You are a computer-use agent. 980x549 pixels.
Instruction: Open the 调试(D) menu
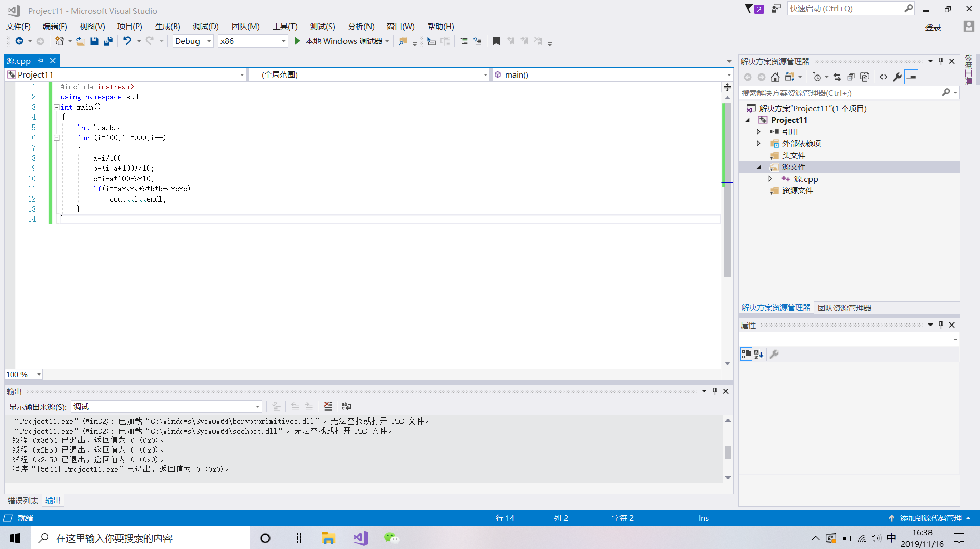click(x=206, y=27)
